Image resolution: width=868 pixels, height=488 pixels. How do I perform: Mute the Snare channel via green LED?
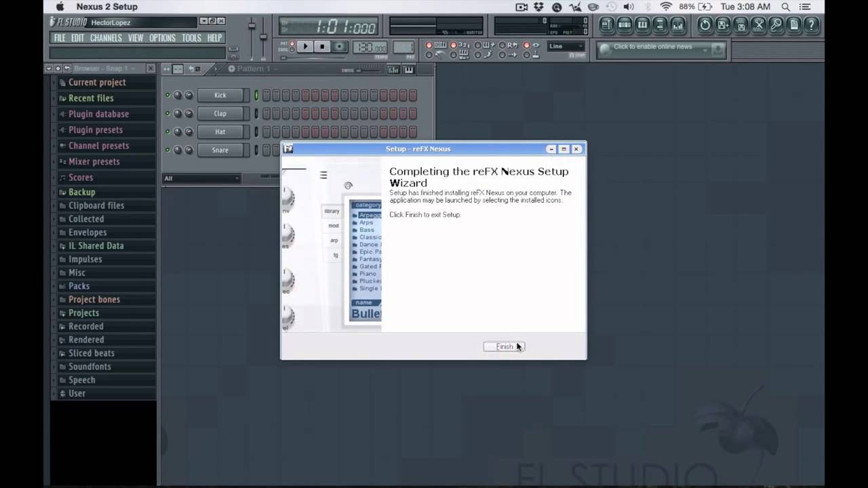pos(167,150)
